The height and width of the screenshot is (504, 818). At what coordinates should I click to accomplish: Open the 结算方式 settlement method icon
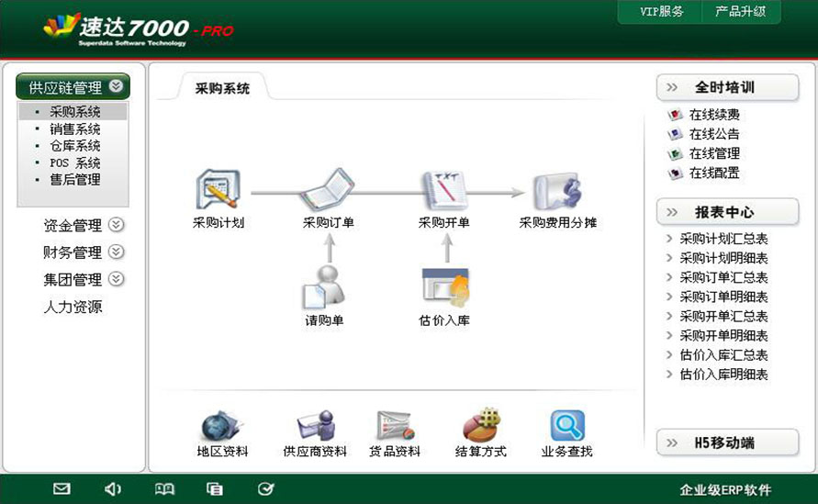tap(481, 424)
